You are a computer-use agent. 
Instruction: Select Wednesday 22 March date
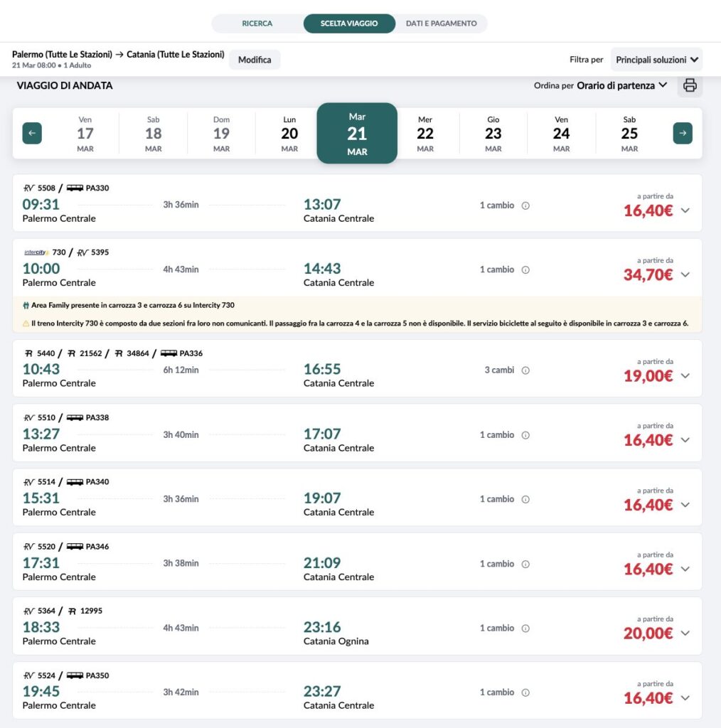click(x=425, y=133)
